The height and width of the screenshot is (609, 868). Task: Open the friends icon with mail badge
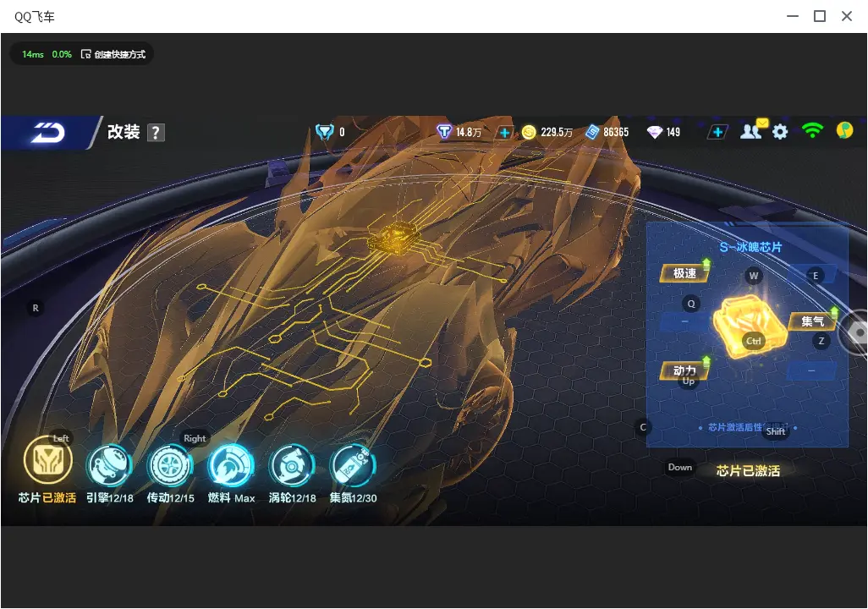(x=753, y=129)
